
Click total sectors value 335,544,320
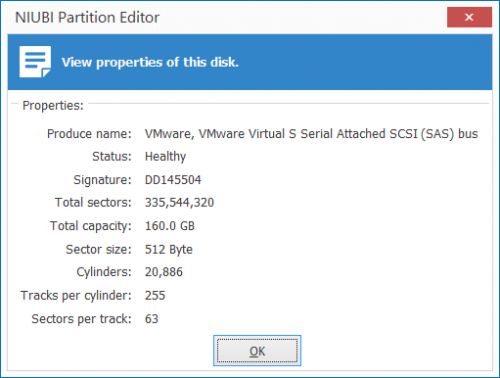179,203
